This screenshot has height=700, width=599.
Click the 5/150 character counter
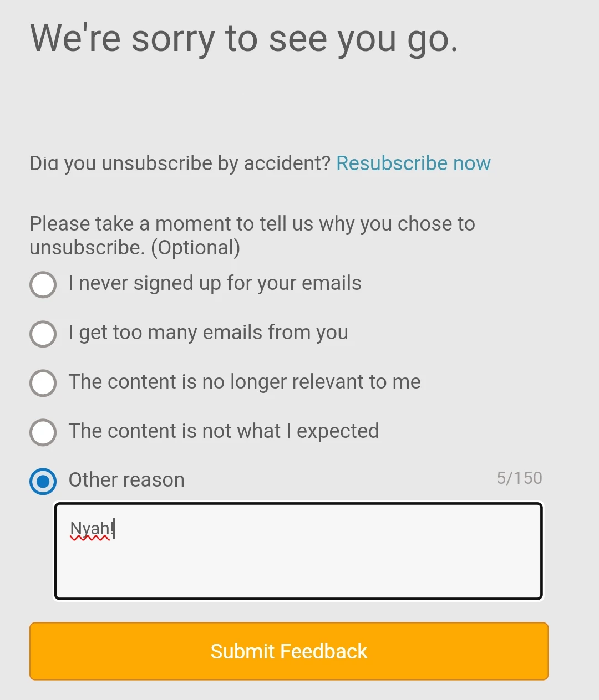point(519,478)
